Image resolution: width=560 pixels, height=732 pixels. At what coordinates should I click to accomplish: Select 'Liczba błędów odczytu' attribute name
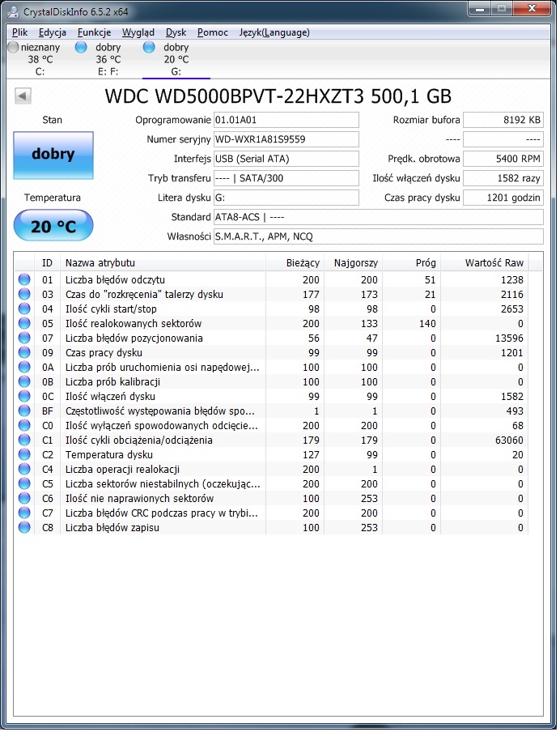[x=115, y=279]
